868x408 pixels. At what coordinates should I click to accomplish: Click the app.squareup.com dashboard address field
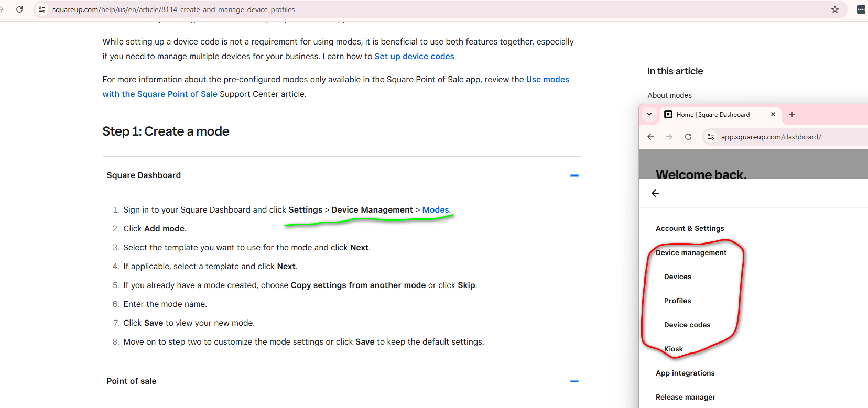coord(771,137)
